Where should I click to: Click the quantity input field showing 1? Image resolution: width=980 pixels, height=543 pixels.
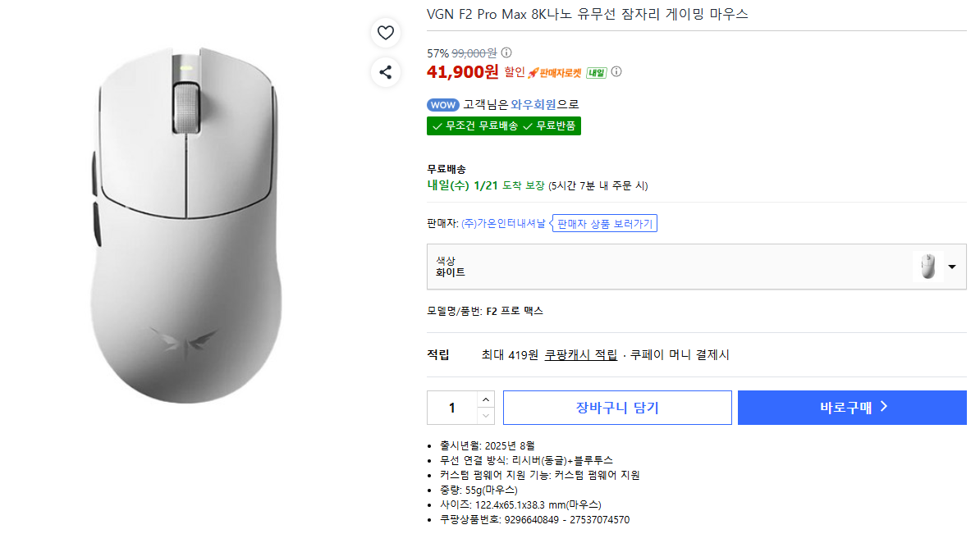(x=451, y=407)
